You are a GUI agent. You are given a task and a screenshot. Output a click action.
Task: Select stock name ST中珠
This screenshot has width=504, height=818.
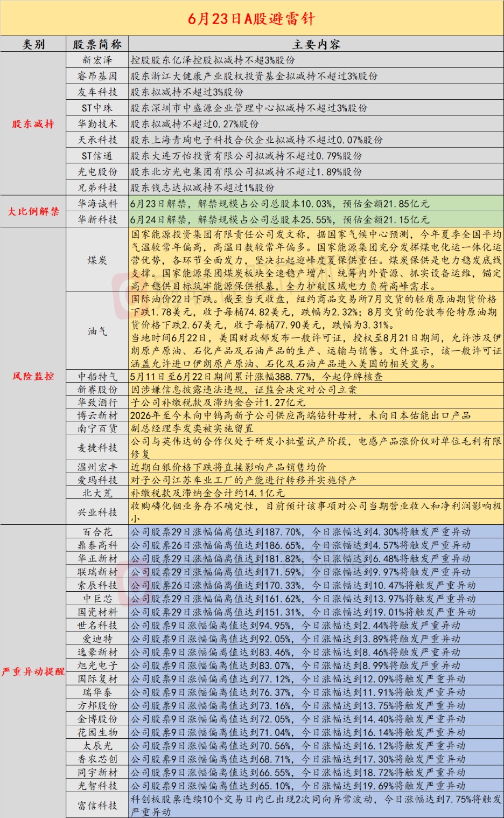tap(97, 108)
